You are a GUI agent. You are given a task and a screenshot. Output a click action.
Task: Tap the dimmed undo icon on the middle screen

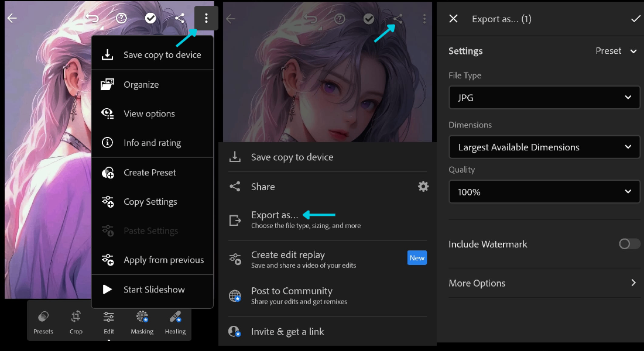(310, 19)
